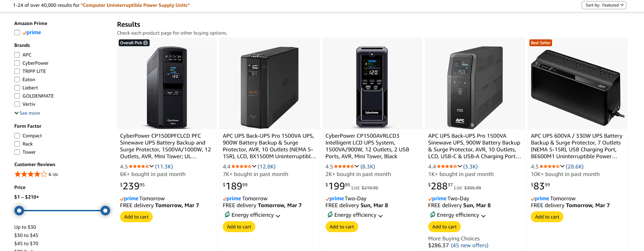Check the CyberPower brand filter
The height and width of the screenshot is (251, 644).
(17, 63)
